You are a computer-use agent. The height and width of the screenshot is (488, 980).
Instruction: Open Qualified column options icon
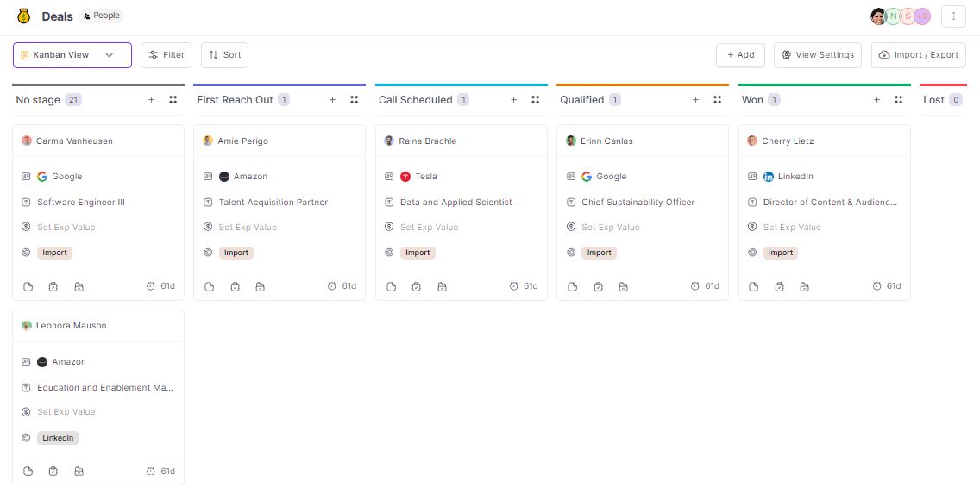(x=718, y=100)
